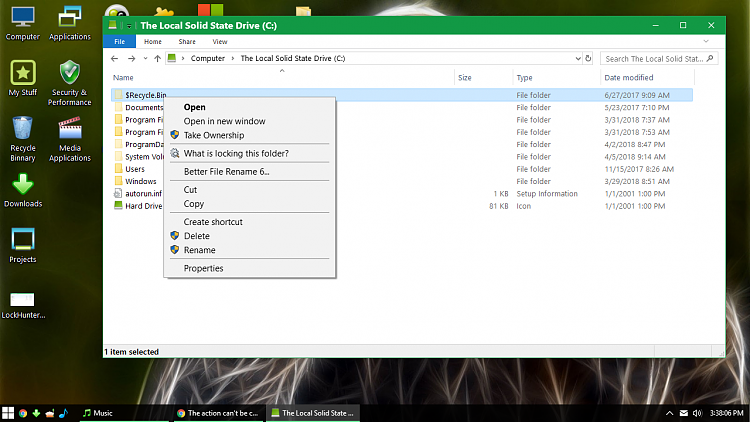The width and height of the screenshot is (750, 422).
Task: Open the LockHunter desktop shortcut
Action: (x=22, y=305)
